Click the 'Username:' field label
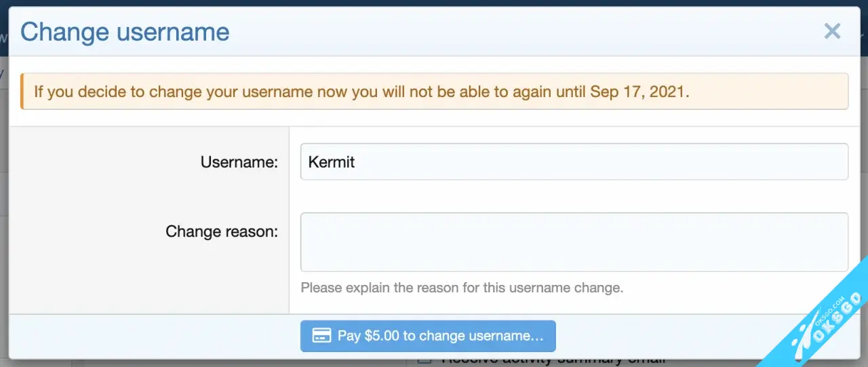Image resolution: width=868 pixels, height=367 pixels. point(239,163)
